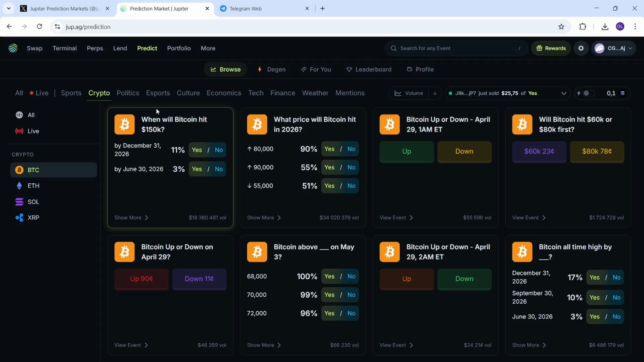Image resolution: width=644 pixels, height=362 pixels.
Task: Choose No for June 30, 2026 ATH
Action: [x=616, y=317]
